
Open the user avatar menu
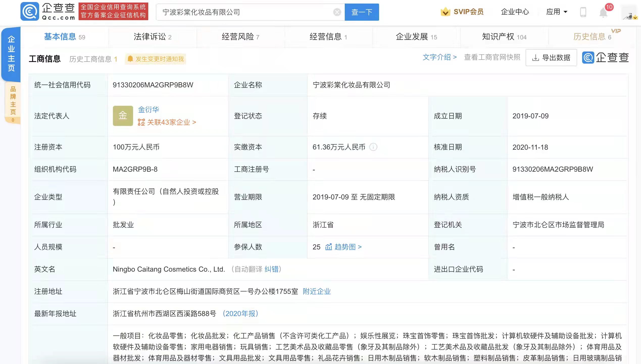click(630, 12)
